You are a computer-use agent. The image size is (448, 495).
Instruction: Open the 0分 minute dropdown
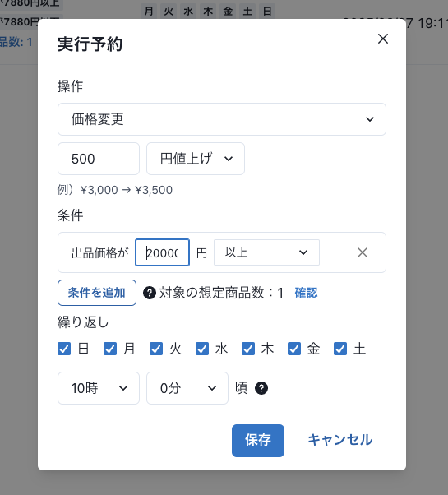pos(187,388)
